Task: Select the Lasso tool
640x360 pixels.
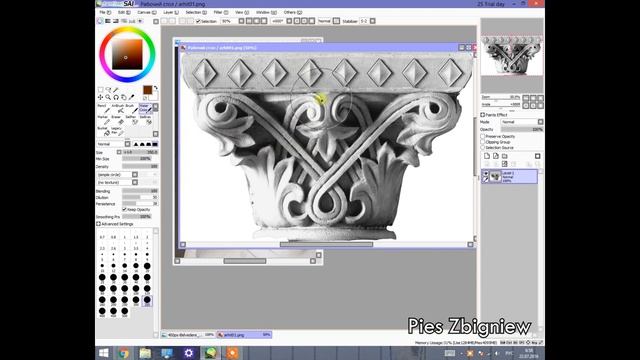Action: (108, 90)
